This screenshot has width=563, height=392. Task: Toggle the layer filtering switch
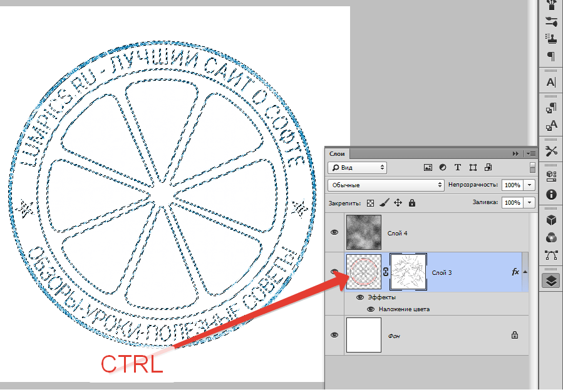tap(532, 168)
